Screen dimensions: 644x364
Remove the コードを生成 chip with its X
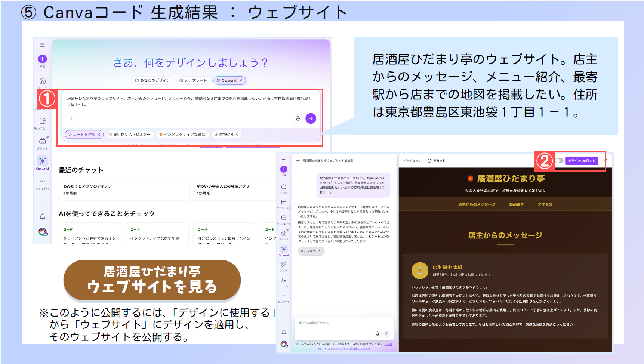pos(99,135)
